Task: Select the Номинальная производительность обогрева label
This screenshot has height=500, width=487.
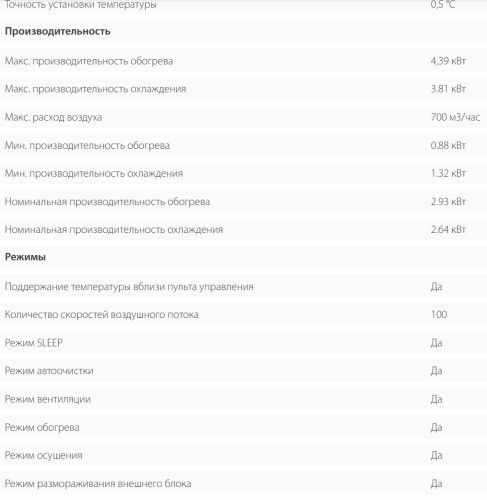Action: click(x=107, y=202)
